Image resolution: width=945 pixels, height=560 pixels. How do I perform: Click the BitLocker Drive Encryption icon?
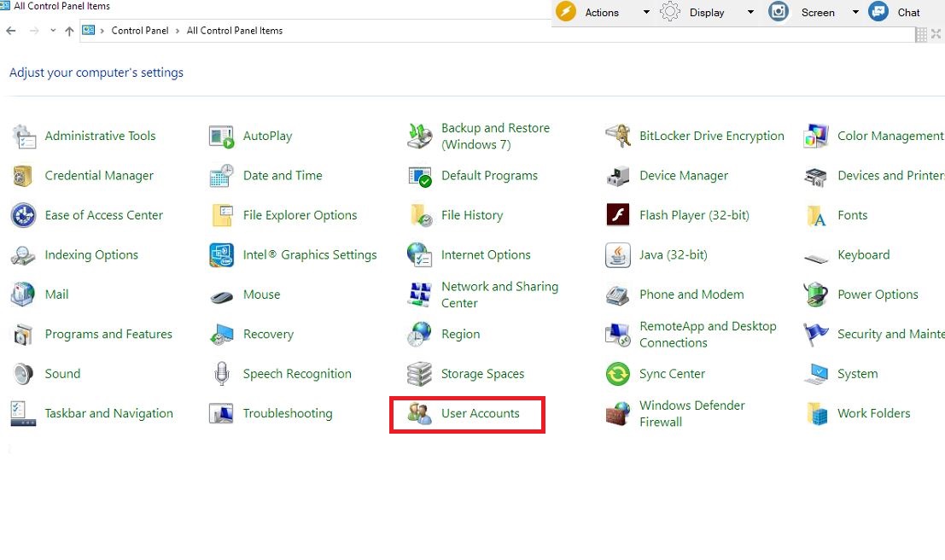pyautogui.click(x=618, y=137)
